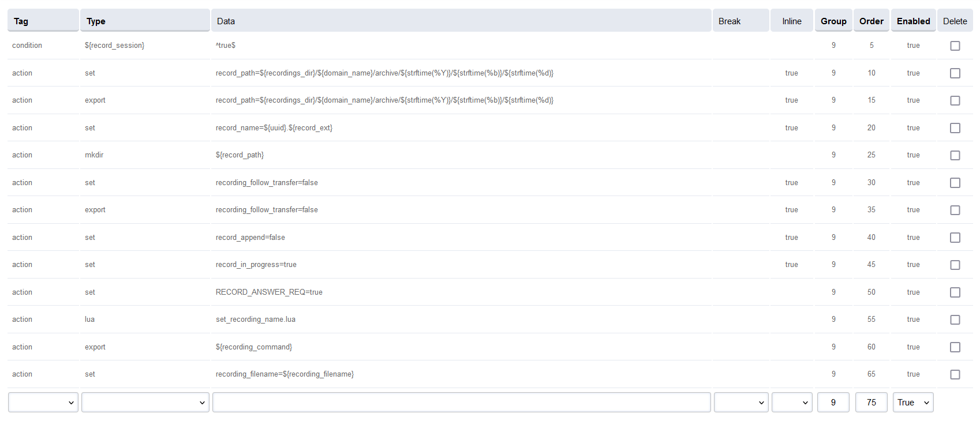Screen dimensions: 980x421
Task: Expand the Type dropdown in new row
Action: (x=145, y=403)
